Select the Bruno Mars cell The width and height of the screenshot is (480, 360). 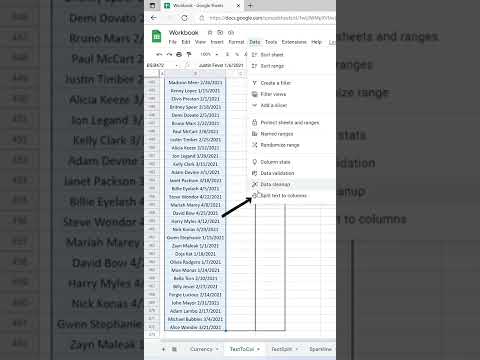tap(195, 123)
